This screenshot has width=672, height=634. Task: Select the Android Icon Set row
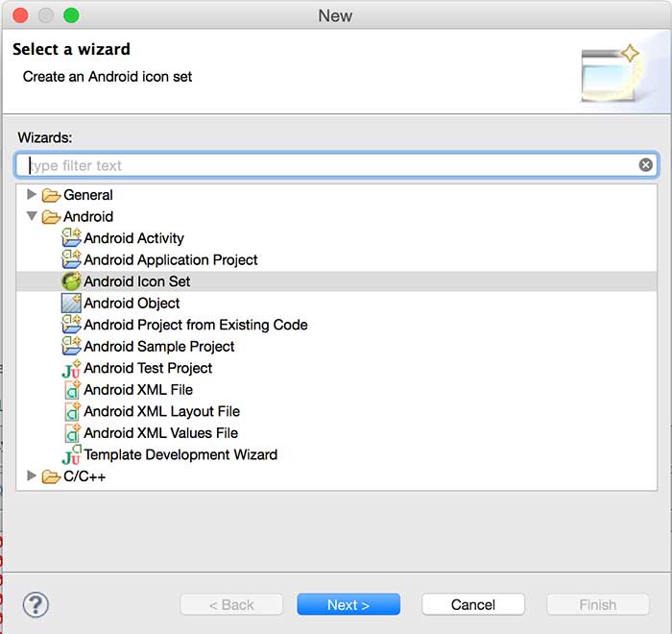[x=336, y=281]
